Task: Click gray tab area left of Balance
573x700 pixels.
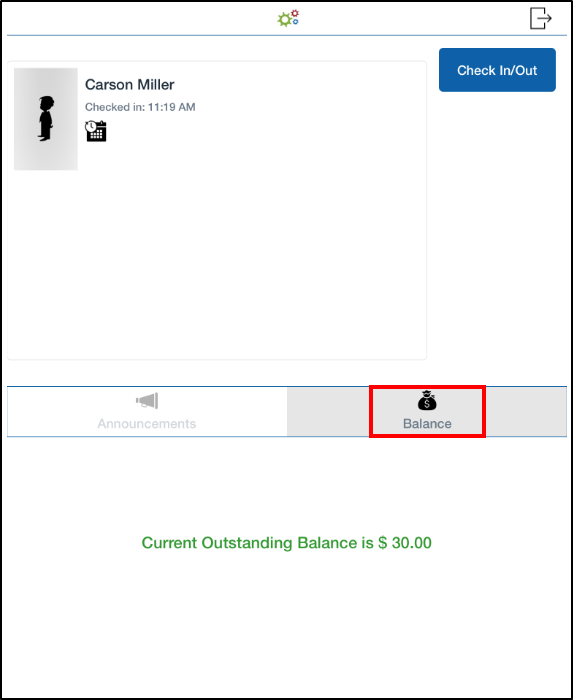Action: pos(328,412)
